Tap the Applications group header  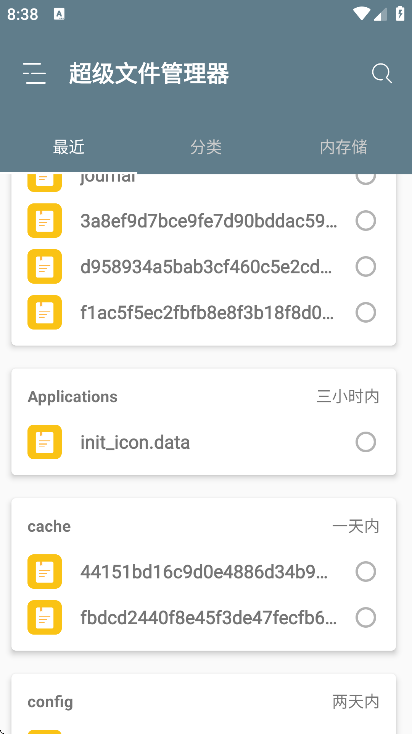click(x=73, y=396)
